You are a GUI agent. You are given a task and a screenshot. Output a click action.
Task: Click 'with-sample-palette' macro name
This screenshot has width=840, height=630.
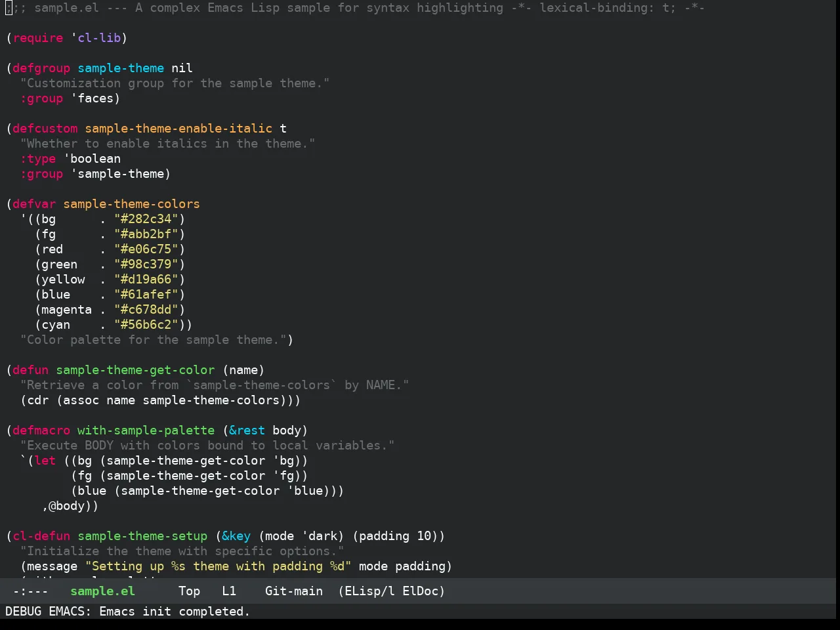(x=146, y=430)
